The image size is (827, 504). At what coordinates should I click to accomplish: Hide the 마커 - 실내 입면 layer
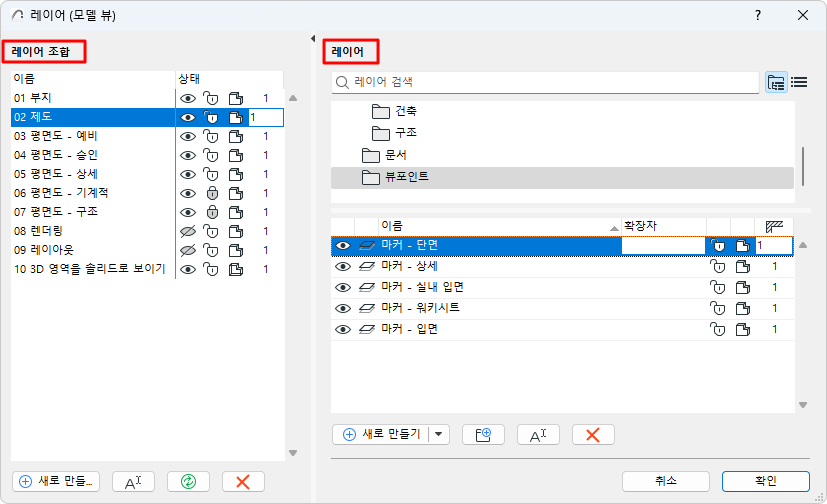pyautogui.click(x=343, y=287)
